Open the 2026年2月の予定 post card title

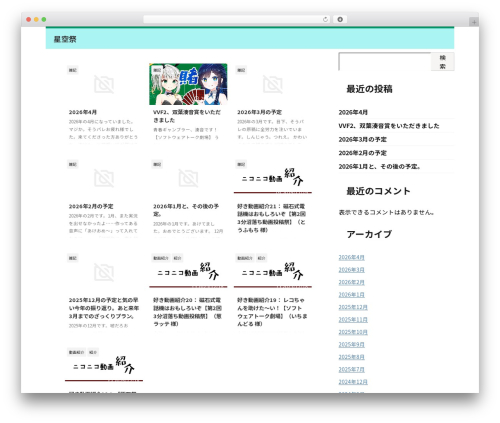91,206
